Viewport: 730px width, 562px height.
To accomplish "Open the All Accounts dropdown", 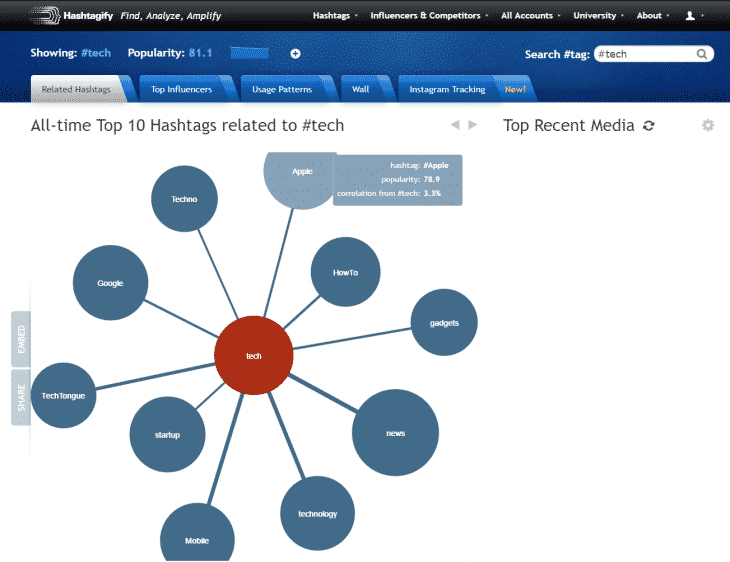I will (x=528, y=16).
